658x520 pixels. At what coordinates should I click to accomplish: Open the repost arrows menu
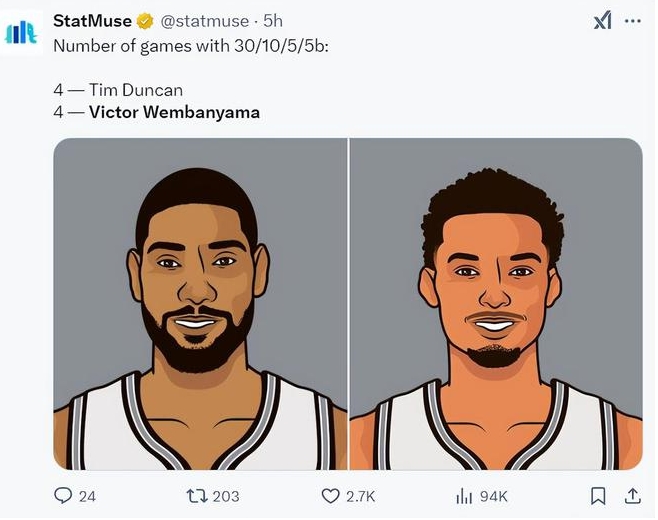tap(196, 495)
